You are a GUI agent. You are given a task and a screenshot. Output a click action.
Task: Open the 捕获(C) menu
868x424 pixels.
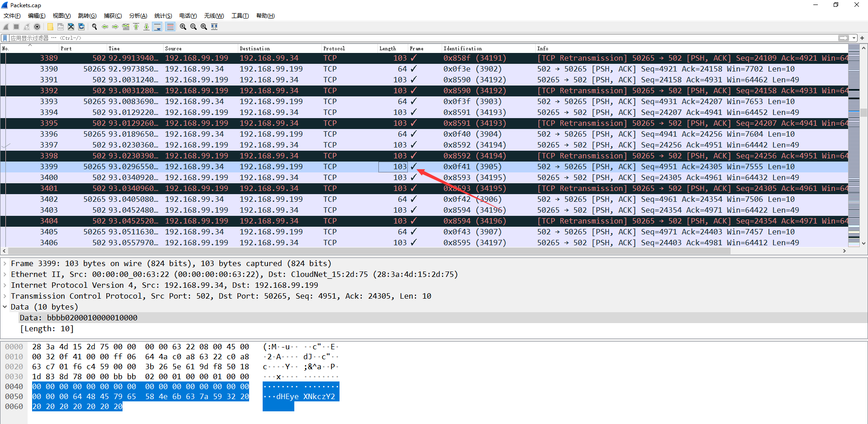113,16
